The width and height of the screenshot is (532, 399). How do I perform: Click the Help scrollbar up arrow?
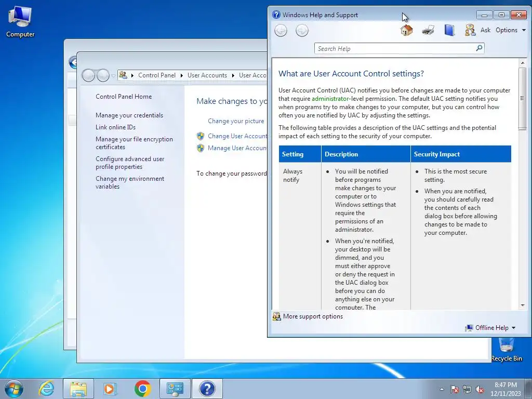click(x=523, y=63)
